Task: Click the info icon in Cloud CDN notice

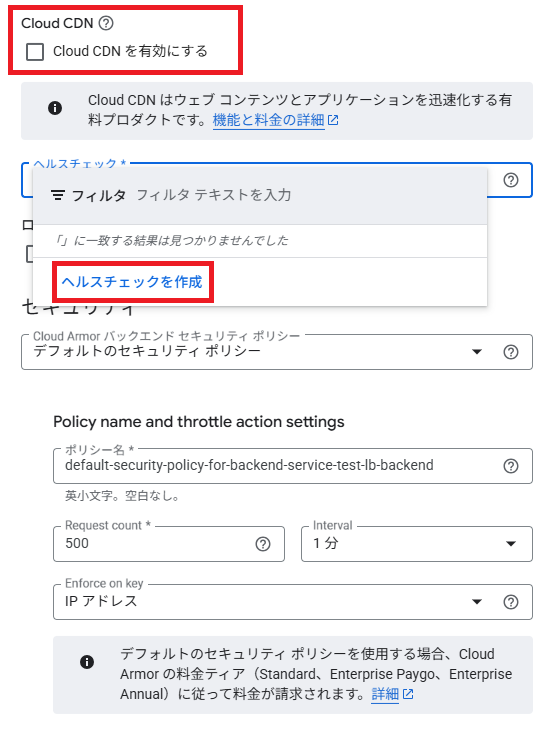Action: [x=55, y=108]
